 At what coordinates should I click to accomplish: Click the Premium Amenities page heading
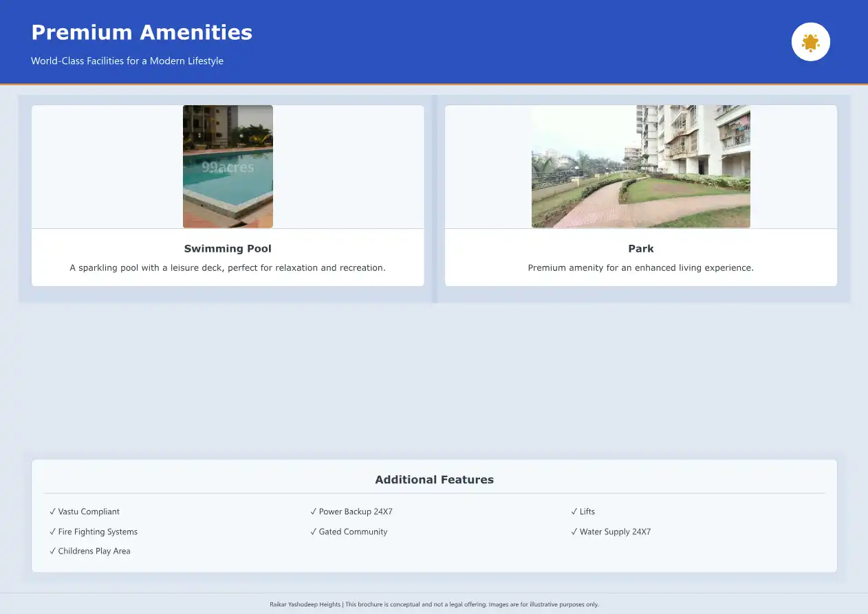point(142,32)
